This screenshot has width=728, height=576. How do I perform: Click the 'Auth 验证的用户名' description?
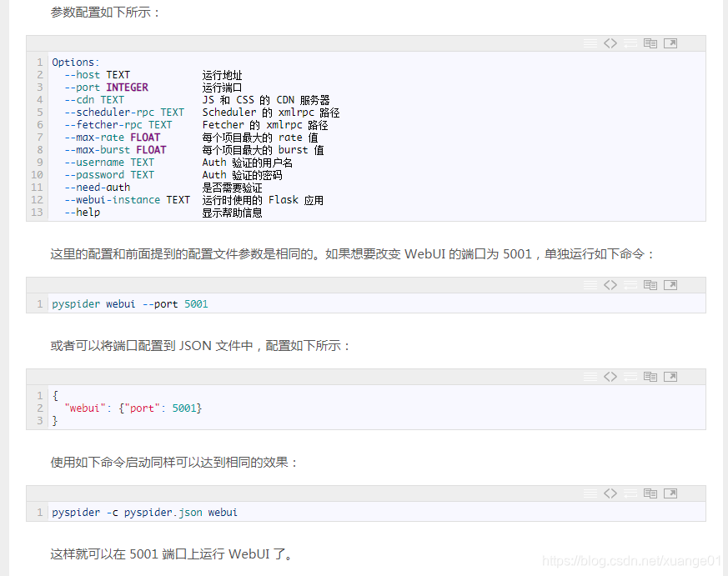[247, 163]
